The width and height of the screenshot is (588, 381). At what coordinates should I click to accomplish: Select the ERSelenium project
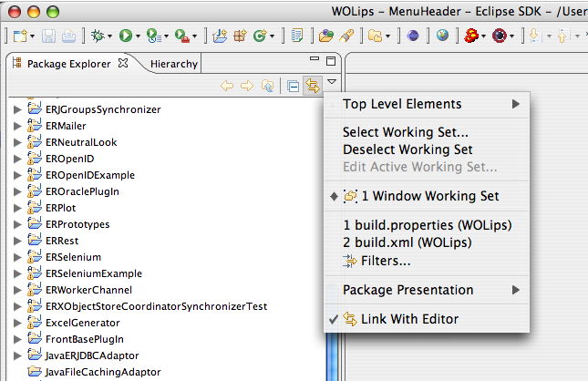point(73,257)
